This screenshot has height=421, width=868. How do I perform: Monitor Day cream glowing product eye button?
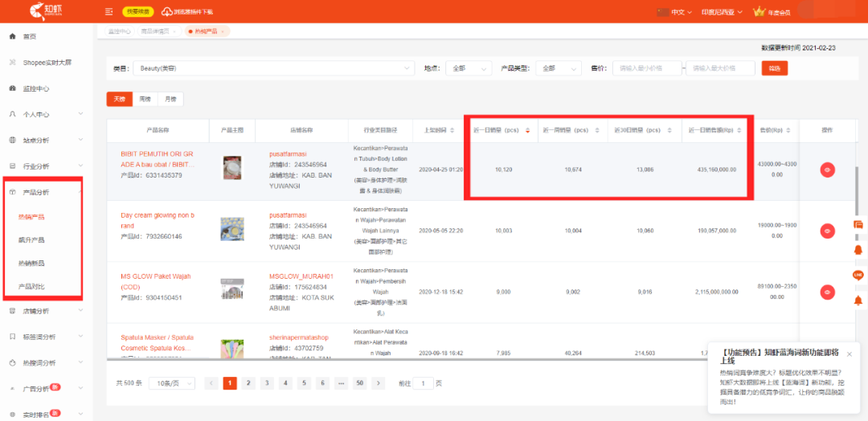tap(828, 230)
